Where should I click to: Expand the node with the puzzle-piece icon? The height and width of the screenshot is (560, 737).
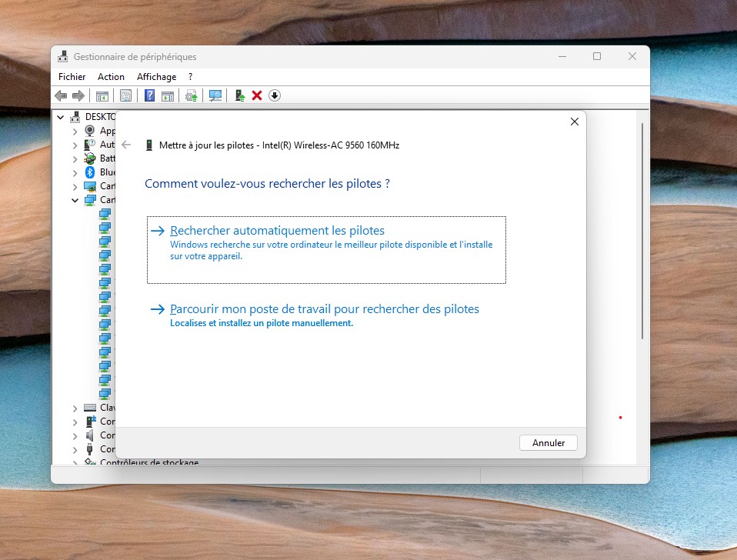[x=75, y=422]
